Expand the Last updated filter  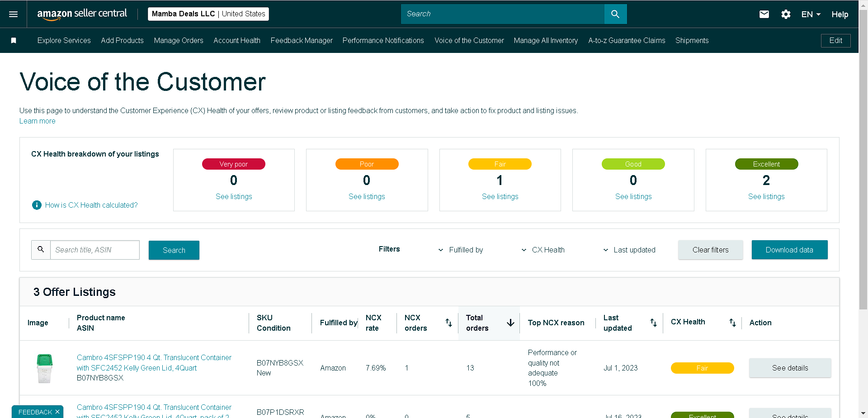pos(629,250)
